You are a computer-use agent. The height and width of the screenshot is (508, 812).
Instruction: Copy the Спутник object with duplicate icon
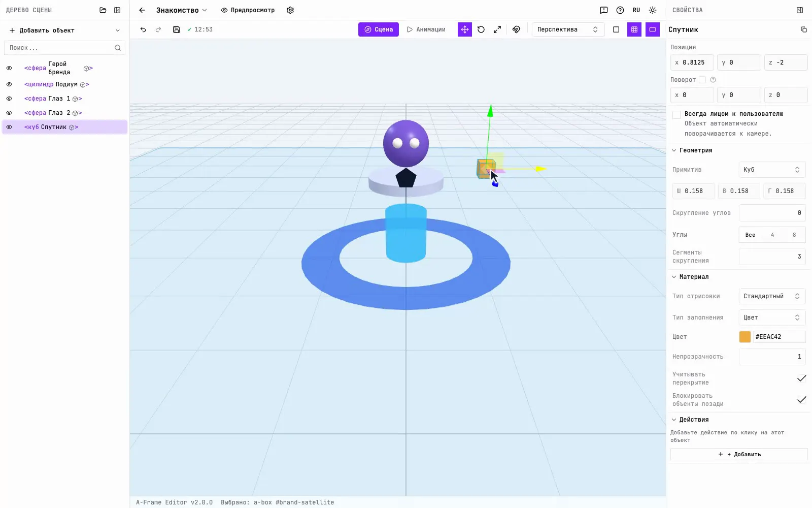804,29
